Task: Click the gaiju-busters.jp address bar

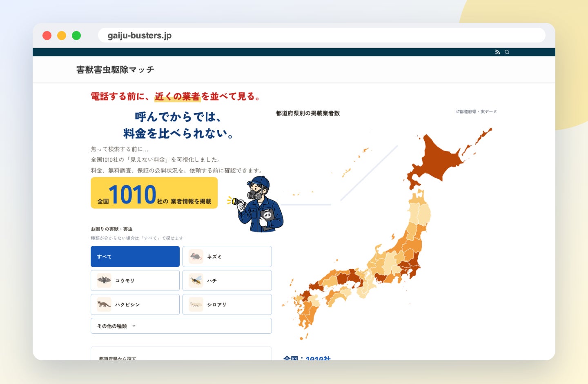Action: [322, 36]
